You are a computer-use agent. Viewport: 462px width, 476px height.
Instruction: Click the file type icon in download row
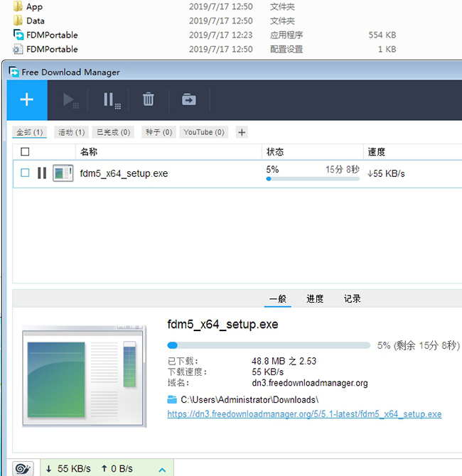pos(63,173)
